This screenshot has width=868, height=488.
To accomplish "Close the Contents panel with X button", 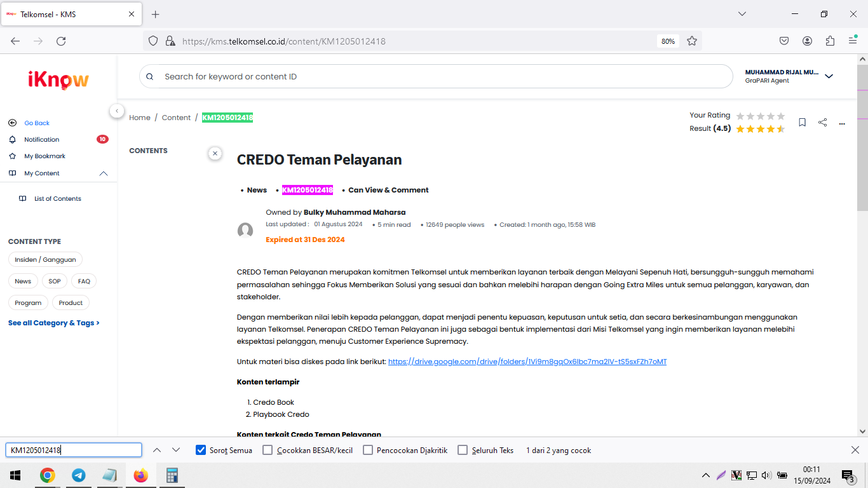I will (215, 153).
